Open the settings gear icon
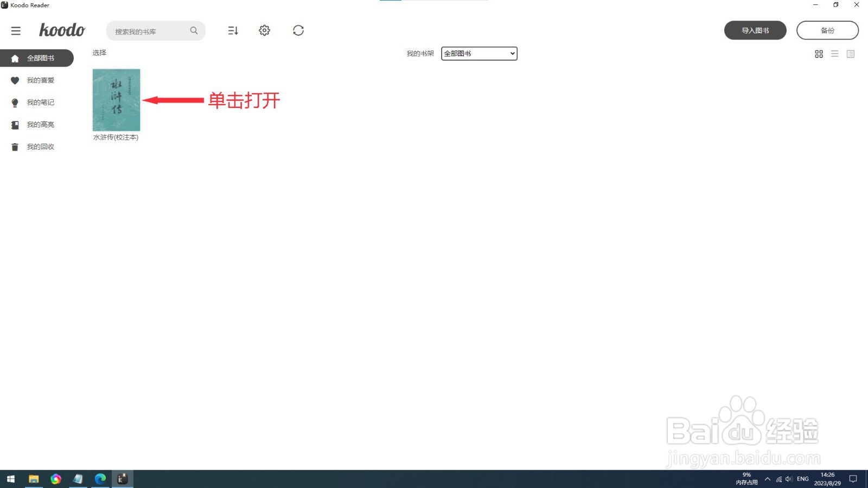This screenshot has width=868, height=488. (x=264, y=30)
